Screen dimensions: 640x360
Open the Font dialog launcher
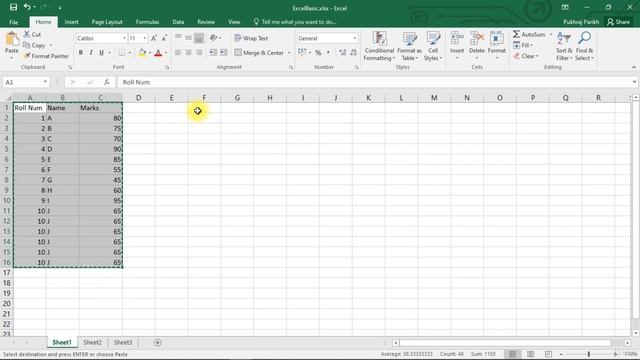pos(167,67)
